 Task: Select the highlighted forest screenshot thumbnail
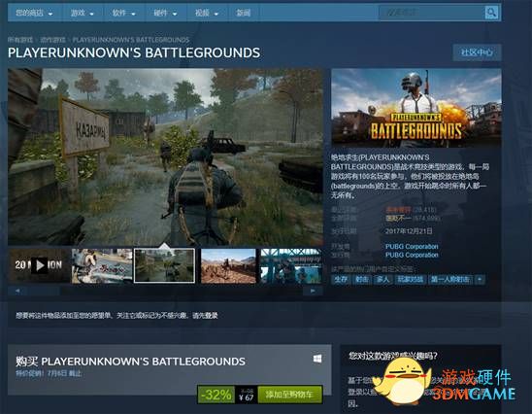pos(165,265)
